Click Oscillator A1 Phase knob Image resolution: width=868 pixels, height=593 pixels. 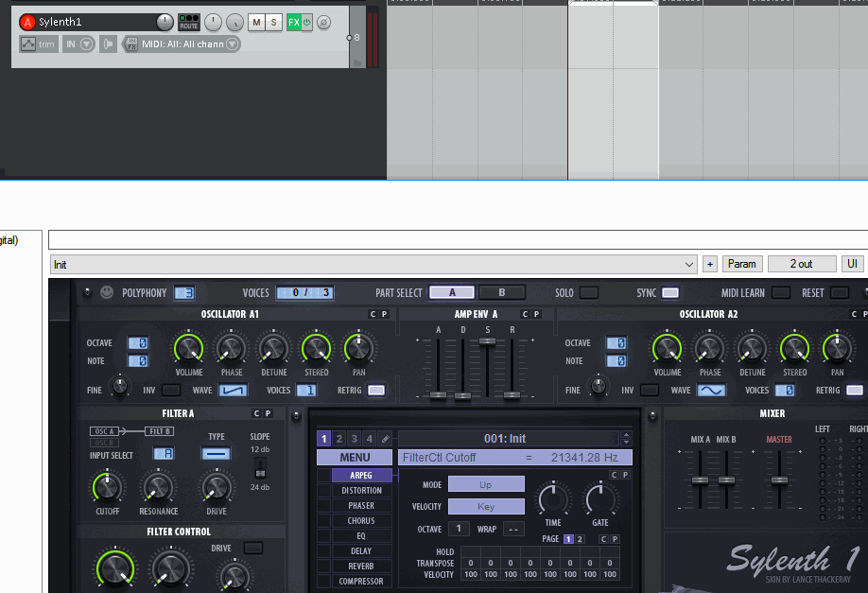click(x=231, y=348)
